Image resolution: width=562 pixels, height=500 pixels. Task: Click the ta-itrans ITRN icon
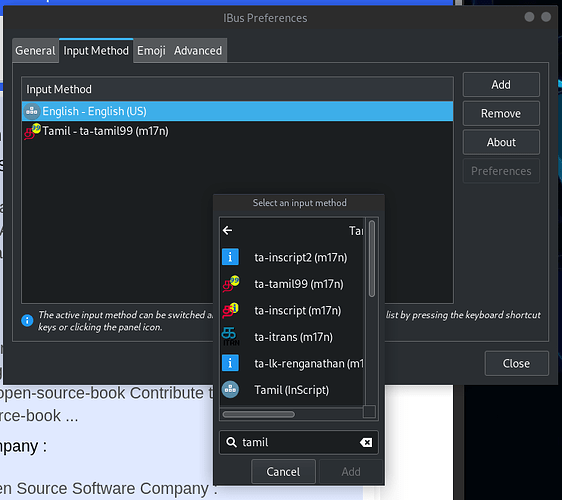tap(230, 337)
